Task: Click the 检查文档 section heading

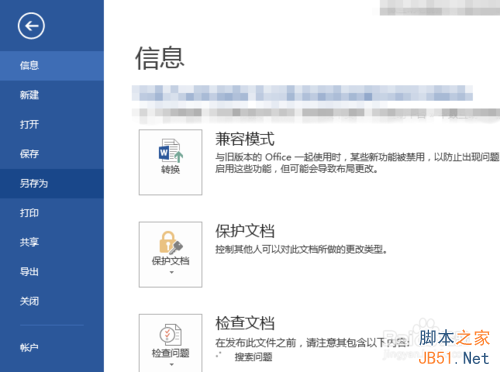Action: [245, 323]
